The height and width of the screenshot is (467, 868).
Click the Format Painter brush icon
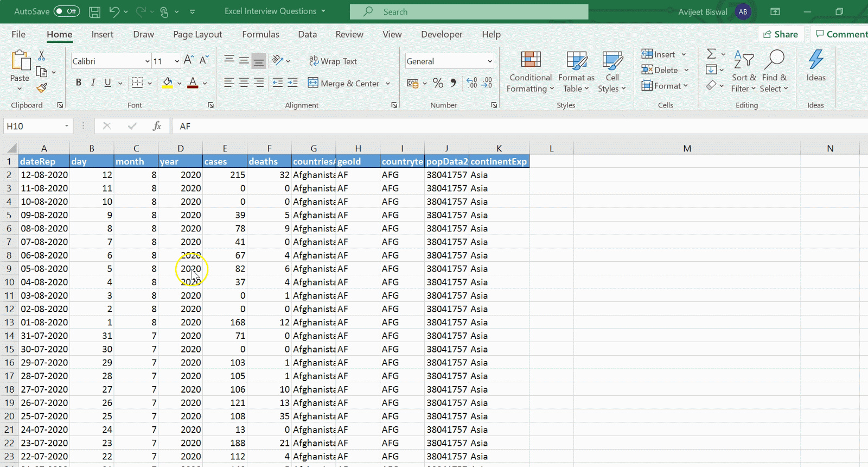tap(42, 87)
